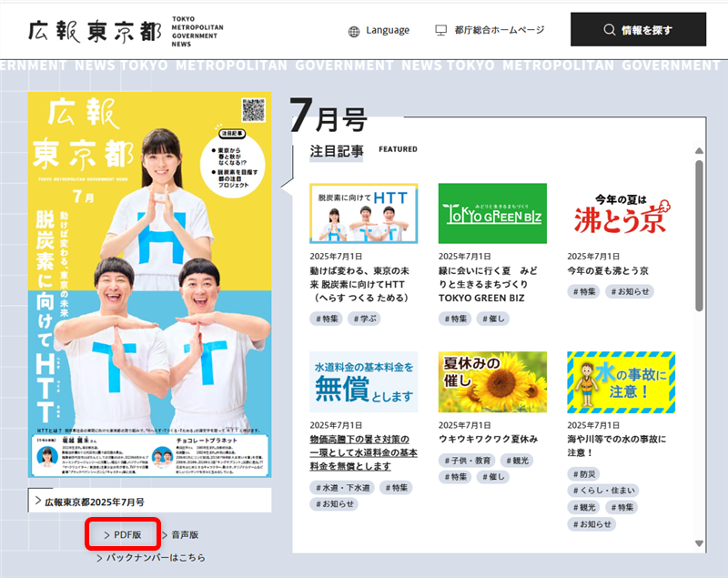Select the #防災 tag
Image resolution: width=728 pixels, height=578 pixels.
[x=587, y=473]
